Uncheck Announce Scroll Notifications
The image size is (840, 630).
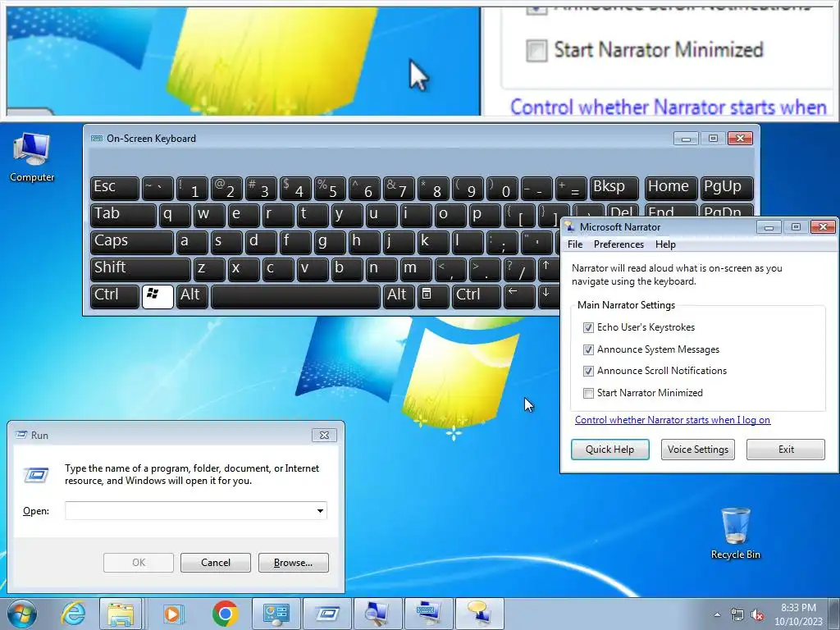(588, 371)
